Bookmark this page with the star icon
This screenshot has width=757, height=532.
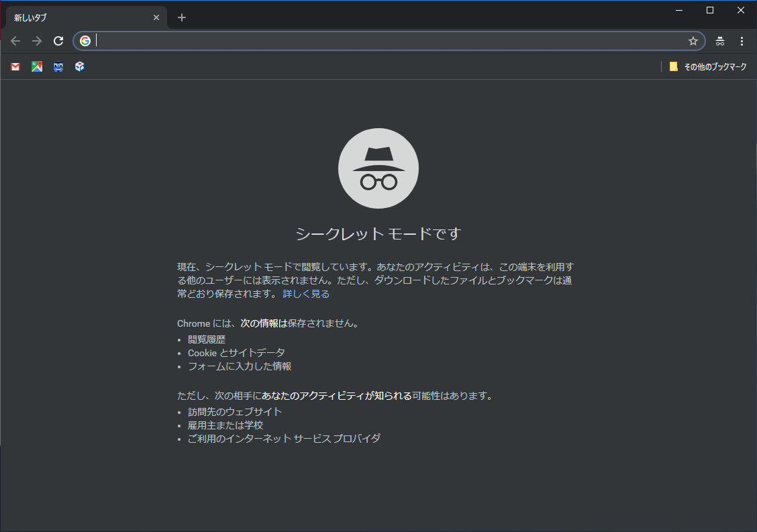(x=693, y=41)
